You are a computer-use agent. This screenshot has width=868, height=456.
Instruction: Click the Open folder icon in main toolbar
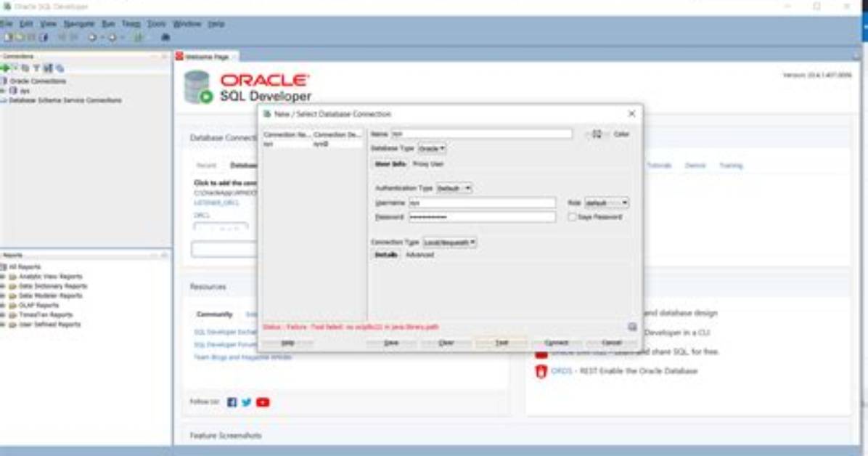[20, 37]
